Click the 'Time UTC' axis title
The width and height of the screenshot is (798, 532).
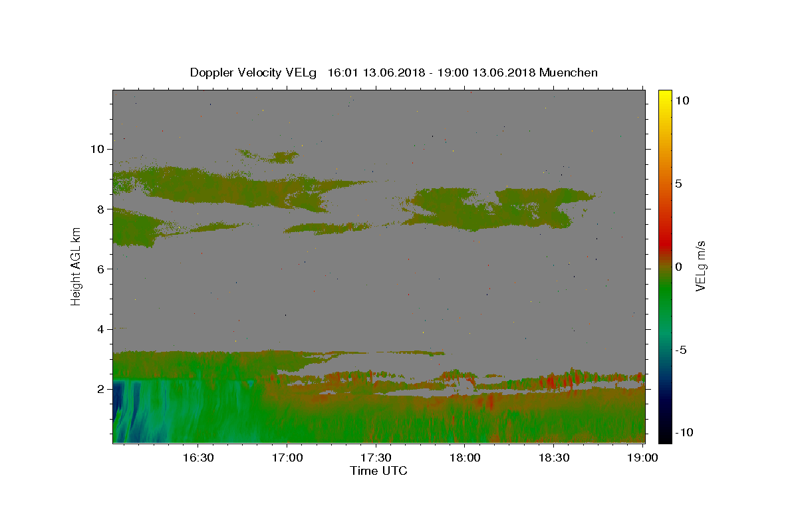378,471
